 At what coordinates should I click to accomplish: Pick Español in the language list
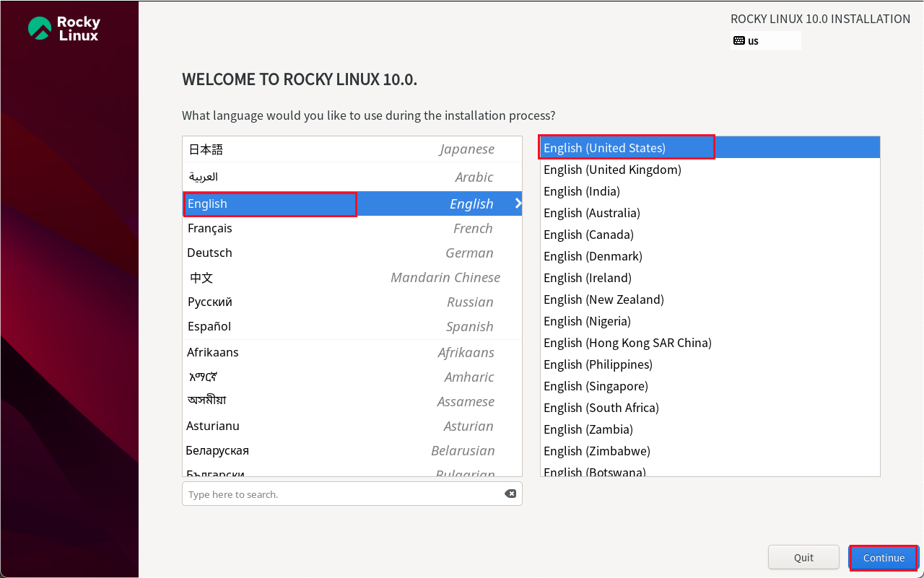coord(352,326)
